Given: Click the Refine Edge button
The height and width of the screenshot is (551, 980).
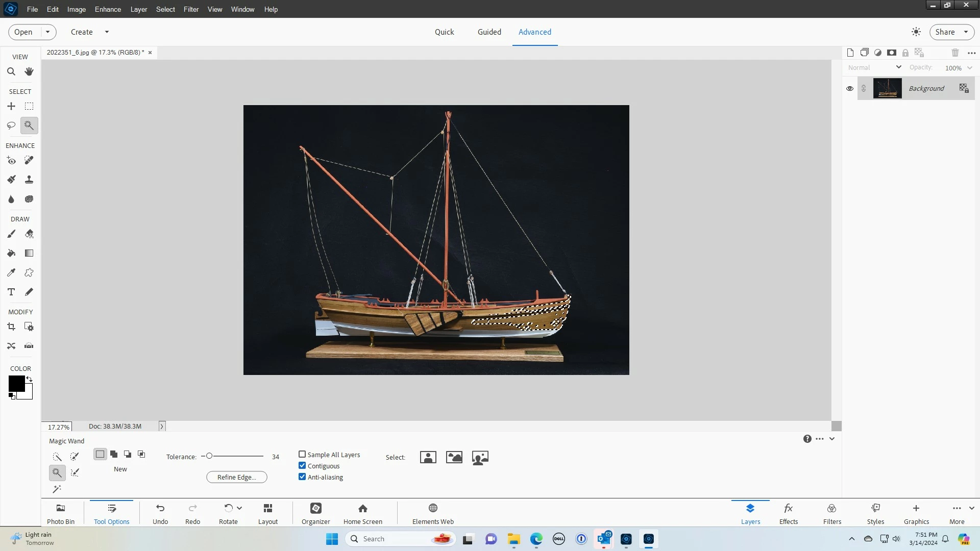Looking at the screenshot, I should pos(236,478).
